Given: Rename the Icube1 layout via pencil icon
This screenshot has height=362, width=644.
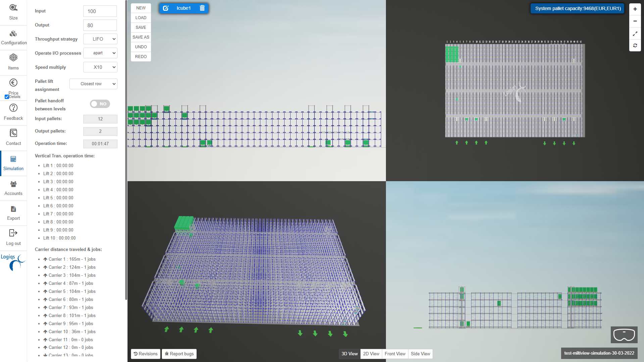Looking at the screenshot, I should (x=166, y=8).
